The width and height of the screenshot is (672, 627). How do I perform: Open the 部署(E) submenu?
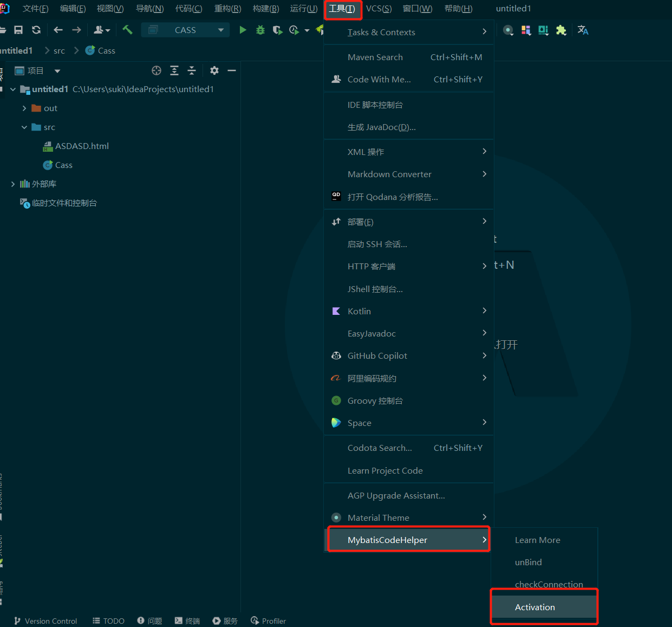pos(409,222)
